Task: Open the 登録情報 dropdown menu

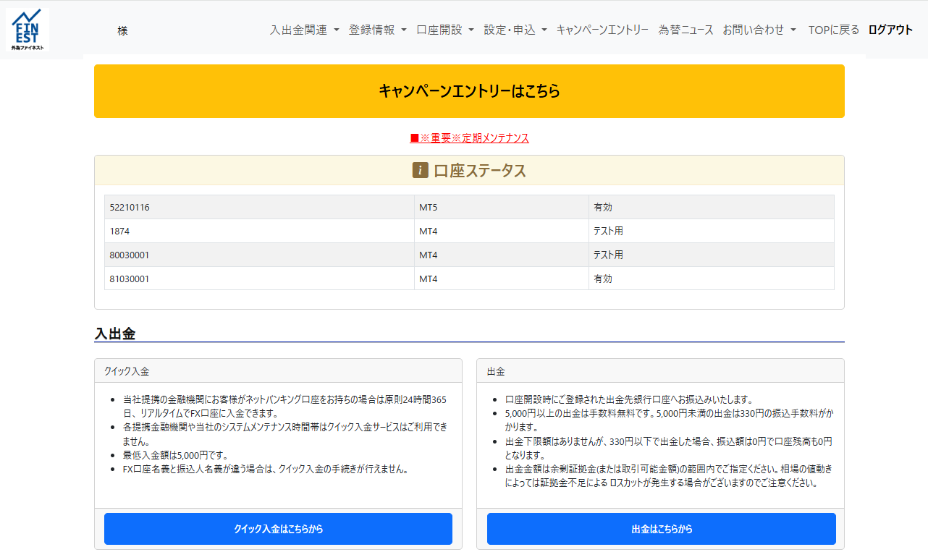Action: click(377, 30)
